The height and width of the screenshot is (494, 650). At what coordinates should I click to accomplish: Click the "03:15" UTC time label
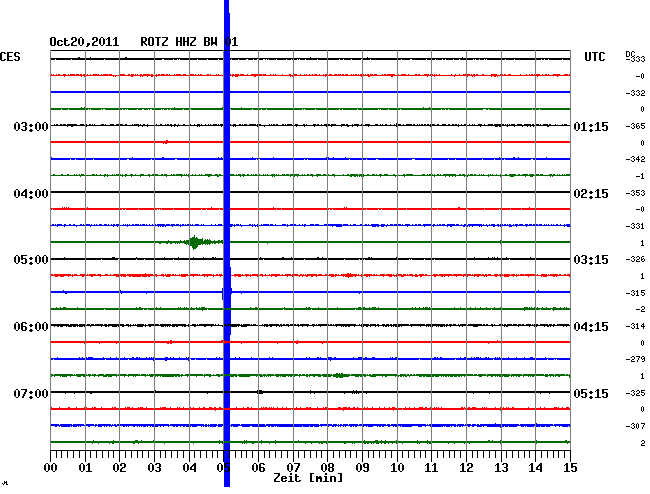click(x=591, y=260)
